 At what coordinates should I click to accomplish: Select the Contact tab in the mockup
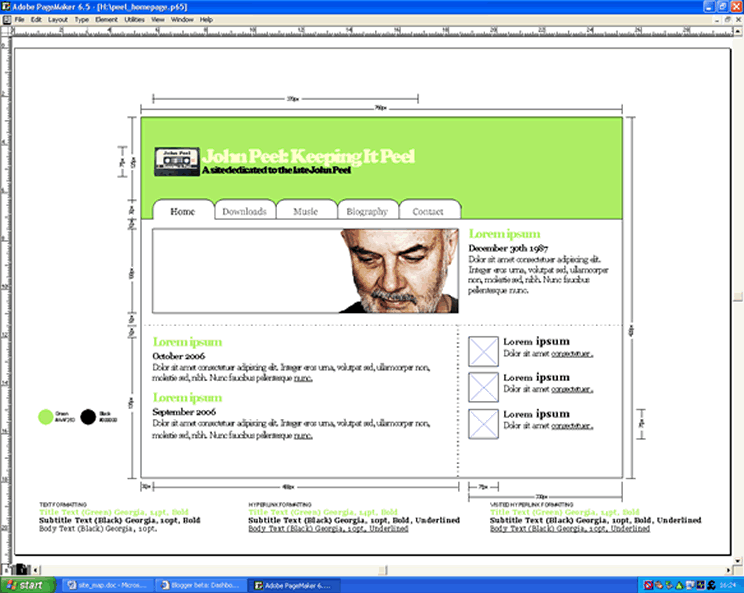click(428, 211)
